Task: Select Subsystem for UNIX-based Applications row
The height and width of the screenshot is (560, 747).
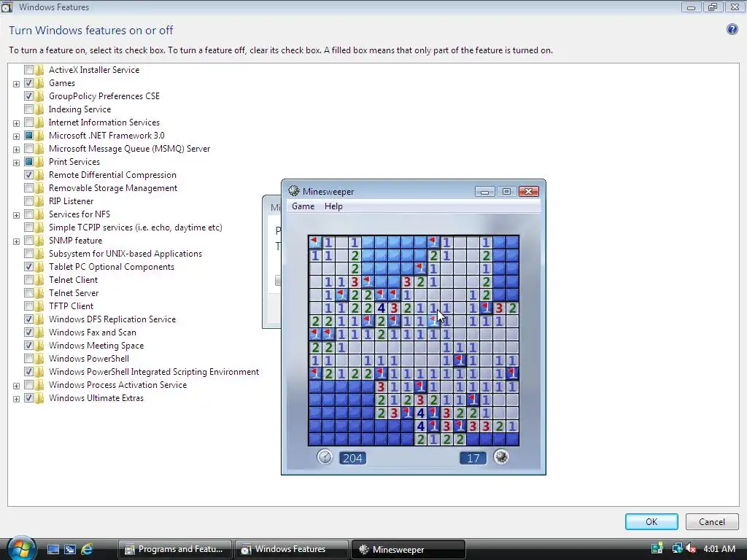Action: tap(125, 254)
